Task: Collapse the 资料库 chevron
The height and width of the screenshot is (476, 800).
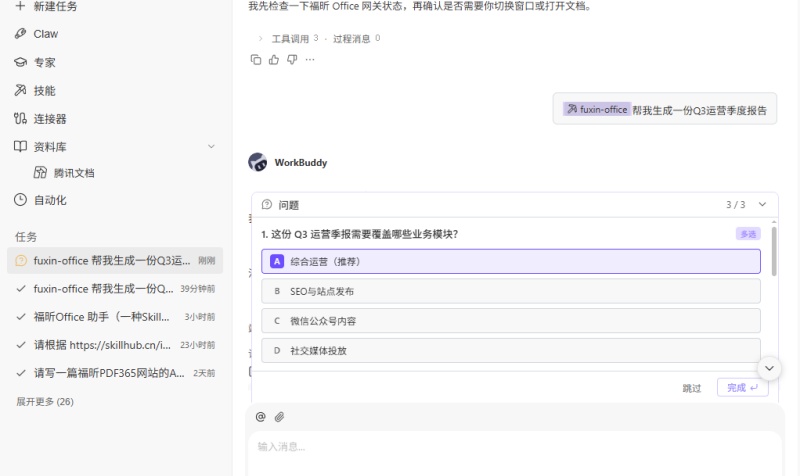Action: (x=211, y=147)
